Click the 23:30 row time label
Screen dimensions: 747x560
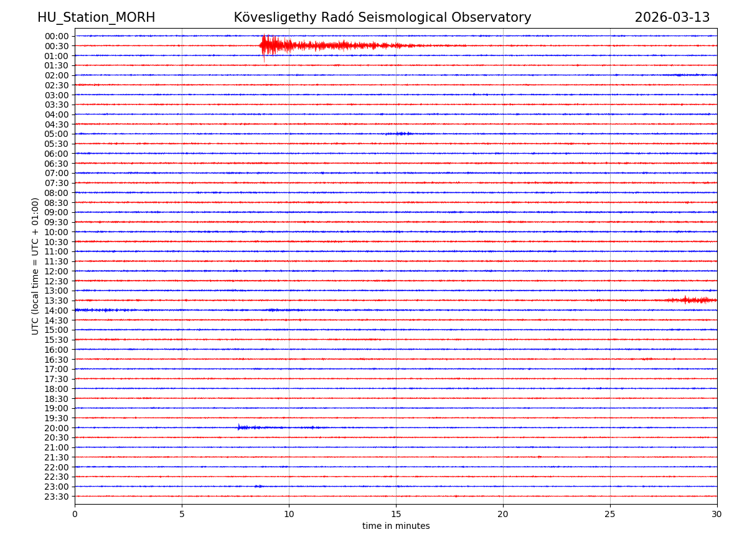[x=57, y=497]
